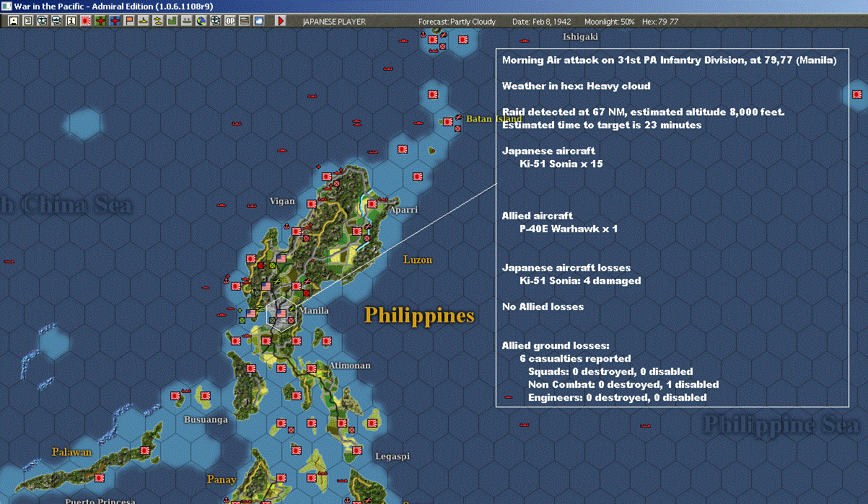Click the green land base toolbar icon
The image size is (868, 504).
(x=172, y=21)
